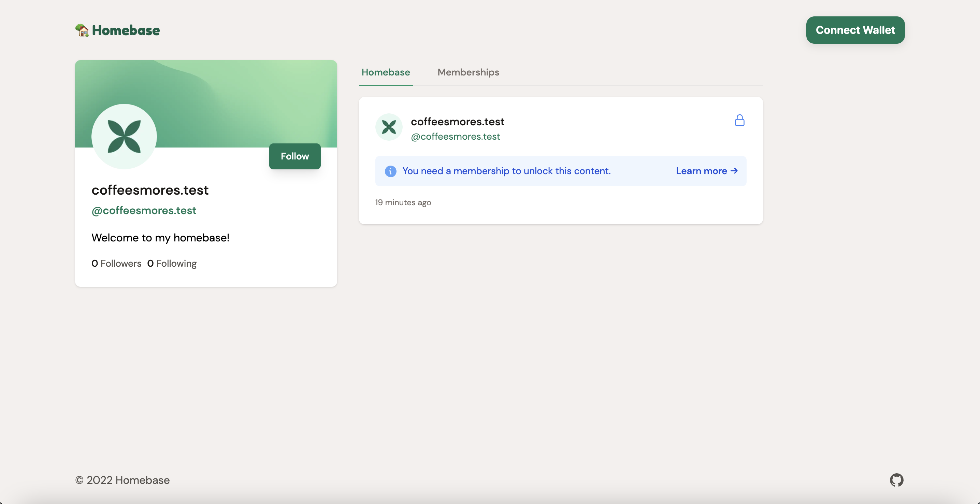The height and width of the screenshot is (504, 980).
Task: Open @coffeesmores.test handle in the post
Action: 455,136
